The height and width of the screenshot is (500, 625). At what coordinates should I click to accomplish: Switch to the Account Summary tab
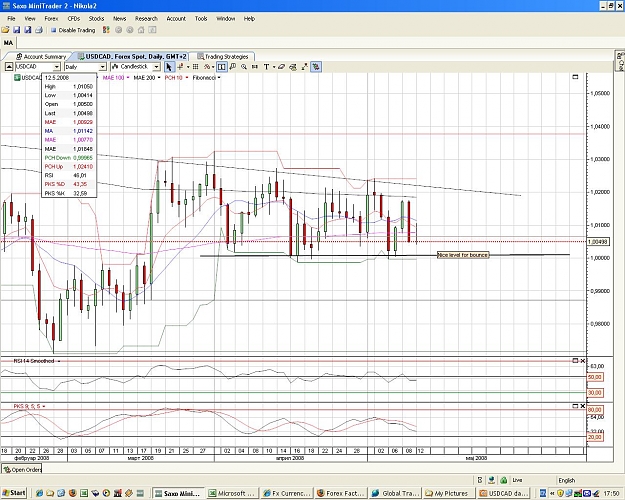pyautogui.click(x=41, y=57)
